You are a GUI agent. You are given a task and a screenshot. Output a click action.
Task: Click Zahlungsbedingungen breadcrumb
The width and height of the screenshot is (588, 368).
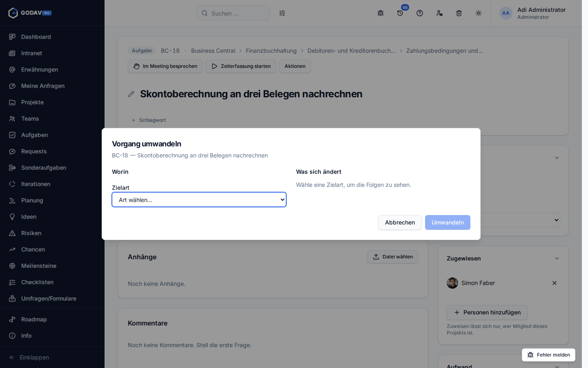[x=445, y=51]
